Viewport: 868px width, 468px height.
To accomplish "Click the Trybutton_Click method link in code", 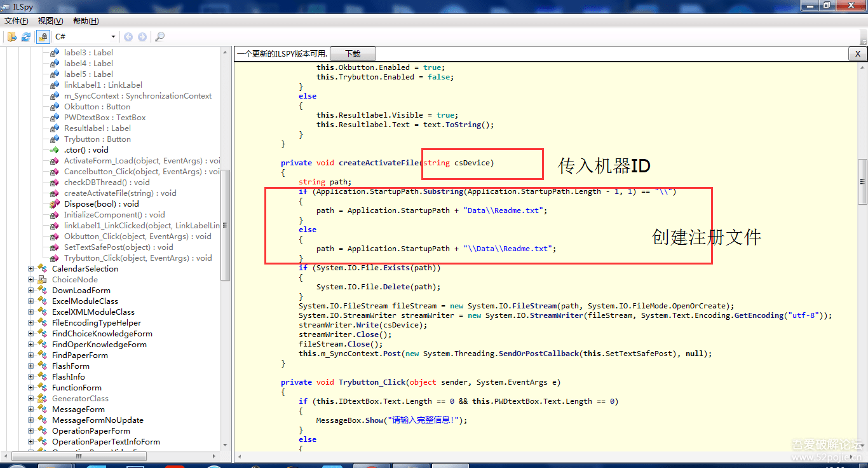I will point(372,382).
